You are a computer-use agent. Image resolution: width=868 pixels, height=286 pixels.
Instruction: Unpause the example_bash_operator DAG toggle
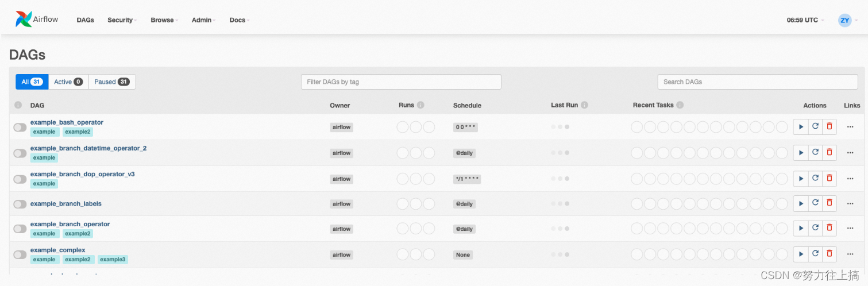[x=20, y=127]
